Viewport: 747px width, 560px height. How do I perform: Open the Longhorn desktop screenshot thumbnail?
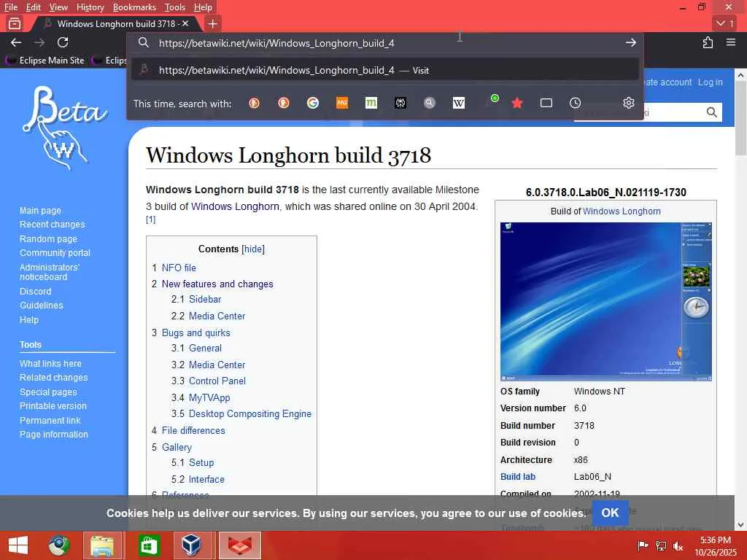tap(605, 301)
